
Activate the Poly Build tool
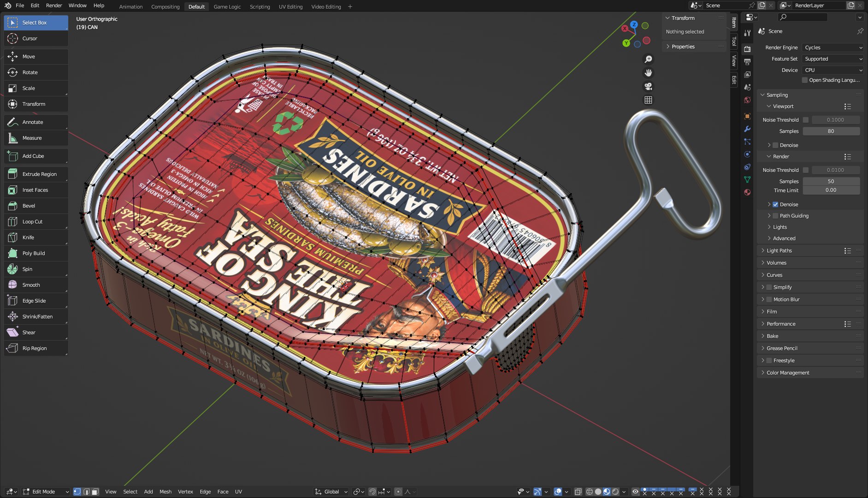click(36, 253)
